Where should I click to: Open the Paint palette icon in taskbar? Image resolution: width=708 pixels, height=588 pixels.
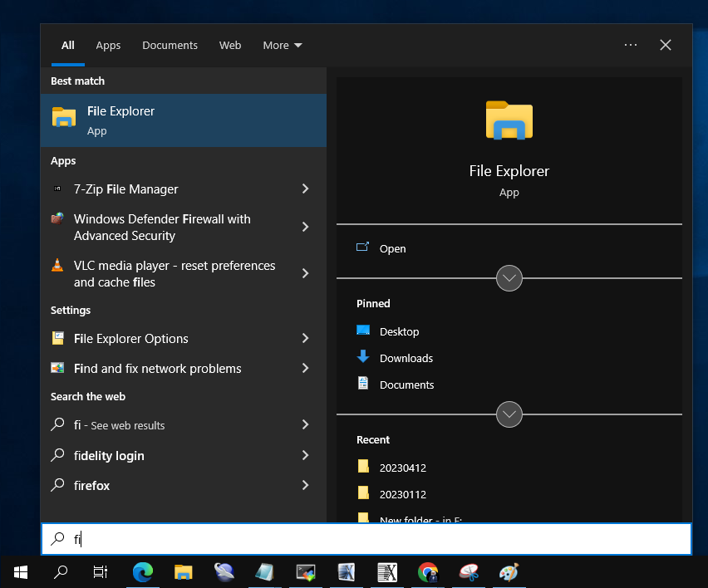click(x=509, y=571)
